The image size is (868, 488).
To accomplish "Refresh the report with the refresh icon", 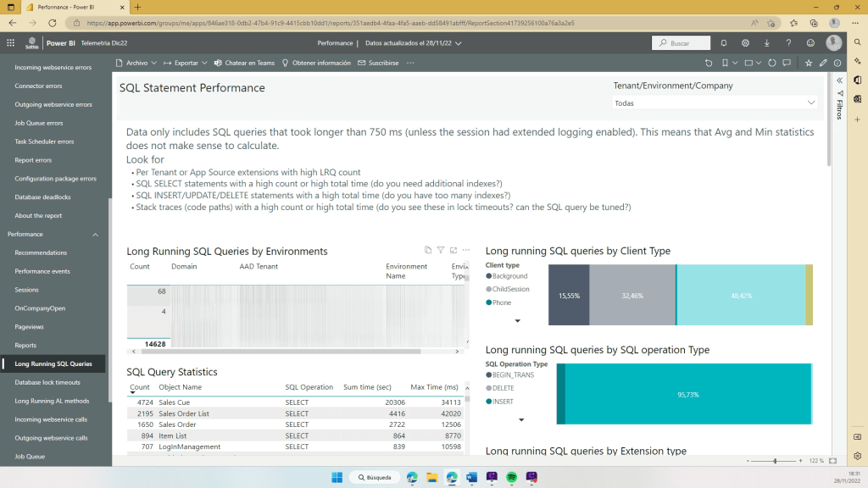I will [x=772, y=63].
